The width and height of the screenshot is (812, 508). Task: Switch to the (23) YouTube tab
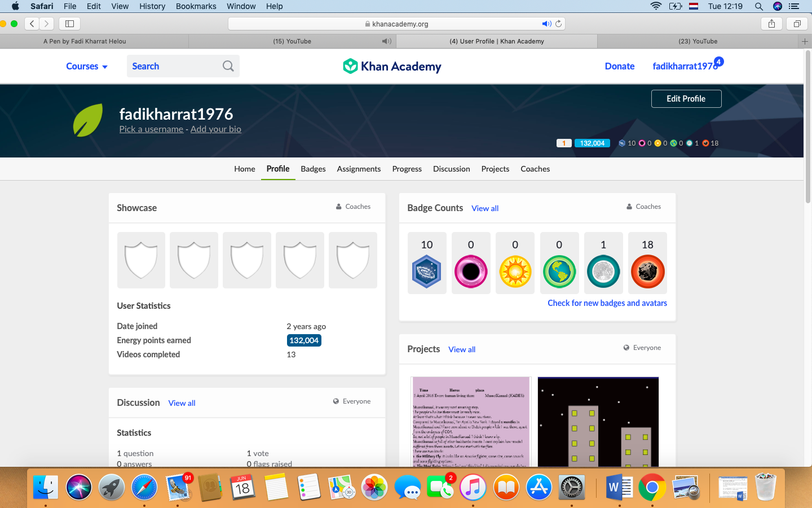(698, 41)
